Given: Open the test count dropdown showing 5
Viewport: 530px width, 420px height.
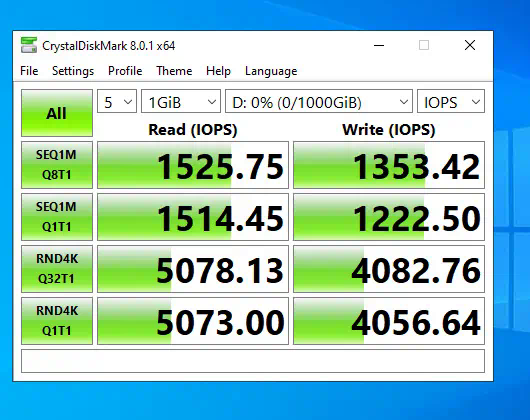Looking at the screenshot, I should (x=117, y=101).
